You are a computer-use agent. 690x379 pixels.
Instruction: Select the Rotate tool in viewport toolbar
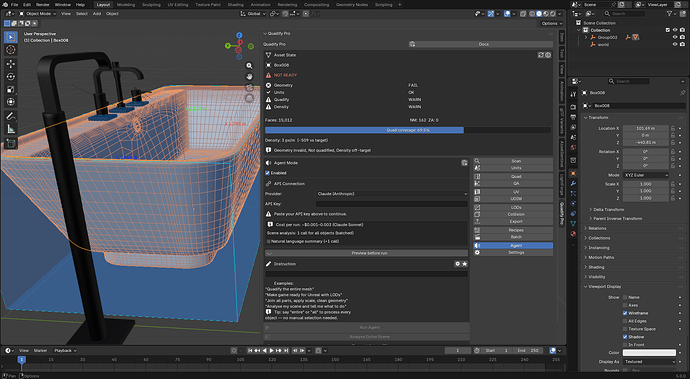click(11, 77)
